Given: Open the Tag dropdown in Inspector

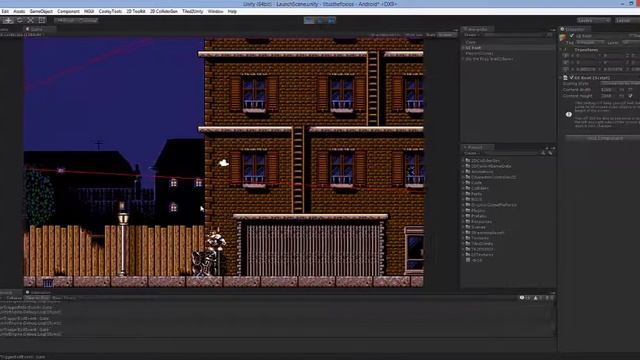Looking at the screenshot, I should pos(590,42).
